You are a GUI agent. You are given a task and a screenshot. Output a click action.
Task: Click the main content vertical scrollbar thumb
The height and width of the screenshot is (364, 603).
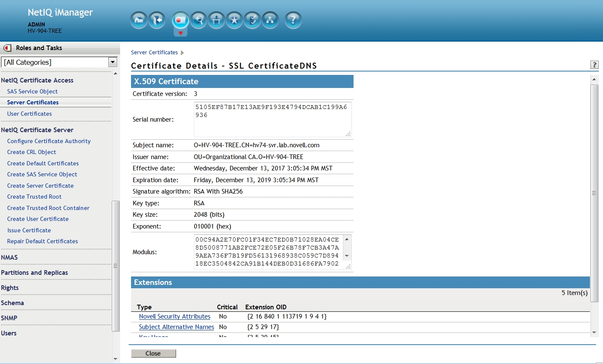pos(594,193)
